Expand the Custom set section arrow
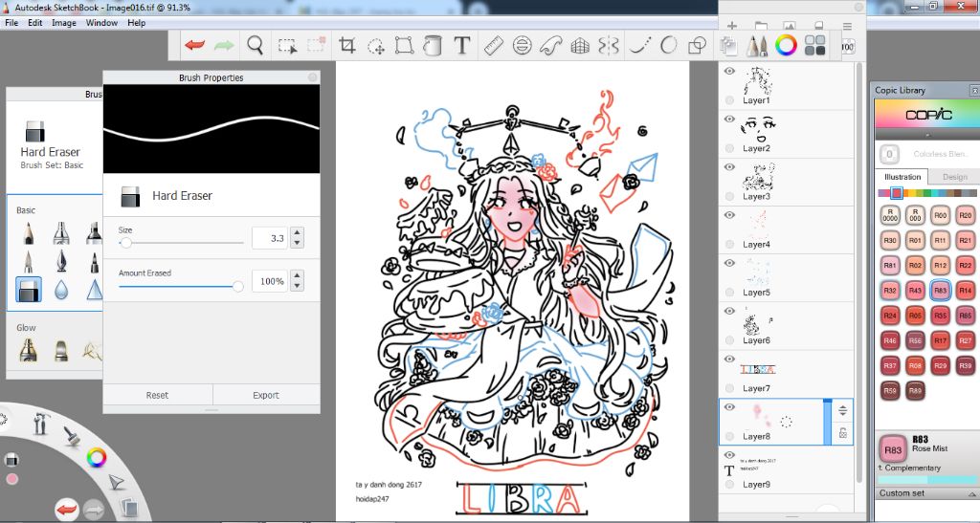Viewport: 980px width, 523px height. [972, 493]
